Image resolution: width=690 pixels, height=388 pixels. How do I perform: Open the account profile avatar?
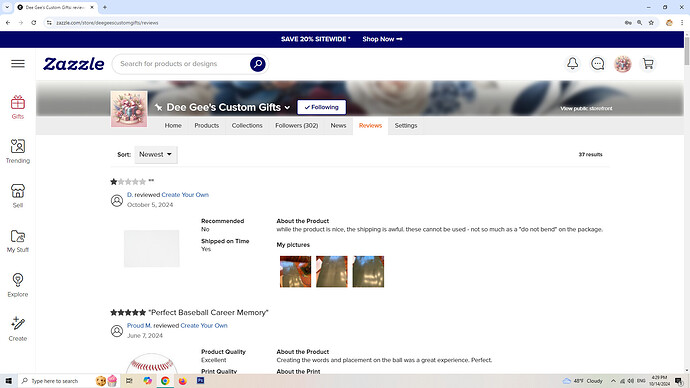coord(623,64)
